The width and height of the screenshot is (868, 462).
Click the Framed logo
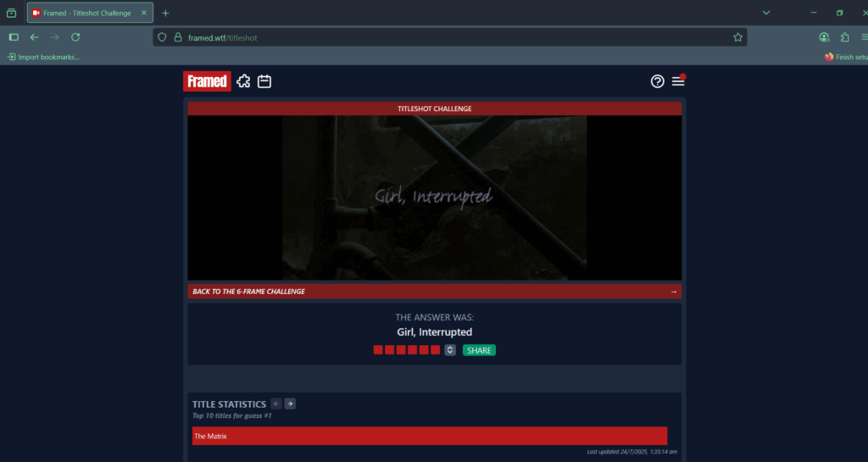tap(207, 81)
